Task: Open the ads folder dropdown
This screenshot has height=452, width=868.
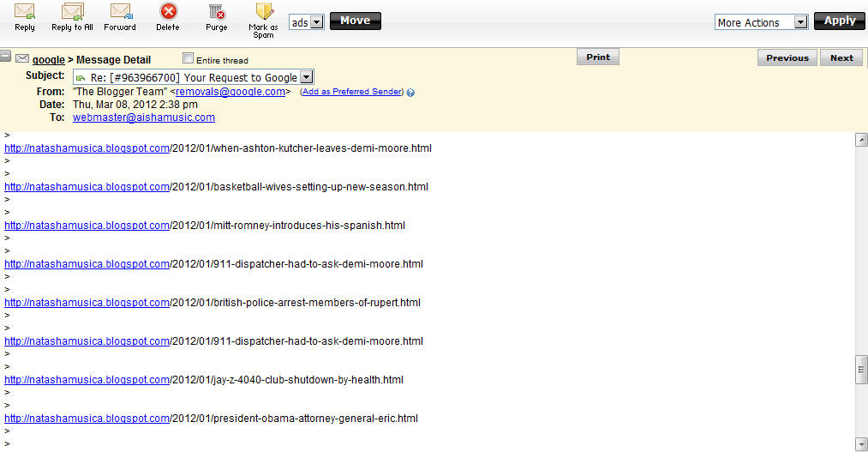Action: click(x=307, y=22)
